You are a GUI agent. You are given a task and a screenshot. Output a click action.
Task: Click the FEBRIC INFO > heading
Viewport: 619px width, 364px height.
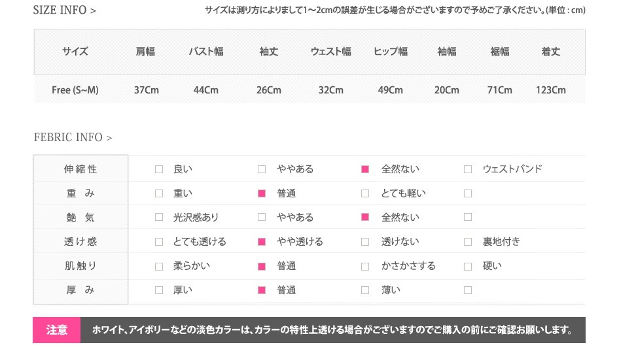coord(73,138)
